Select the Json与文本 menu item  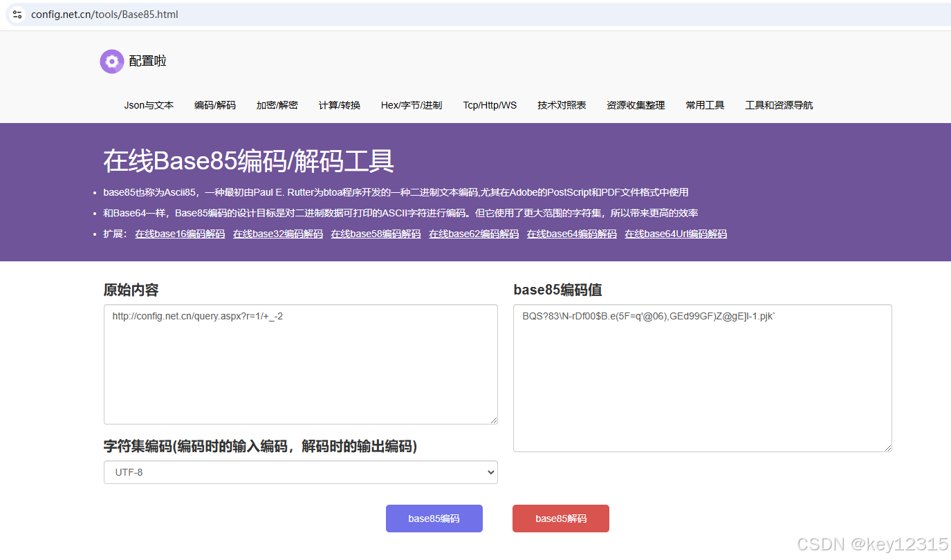149,104
